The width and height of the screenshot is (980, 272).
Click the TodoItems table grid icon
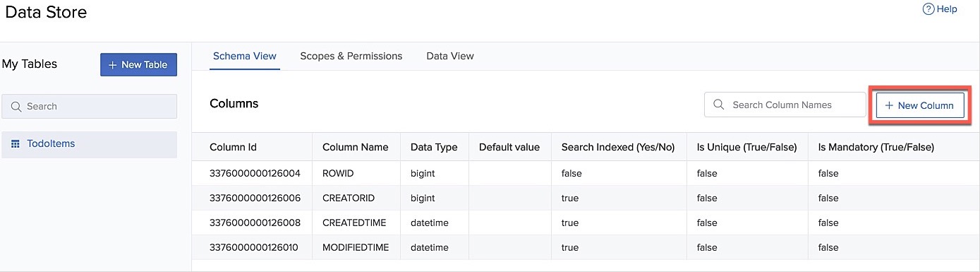(15, 144)
